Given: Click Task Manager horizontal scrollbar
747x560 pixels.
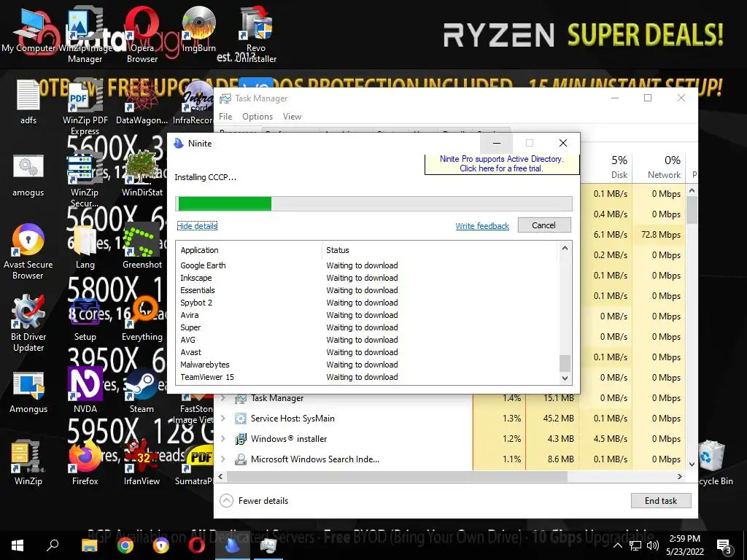Looking at the screenshot, I should 397,476.
